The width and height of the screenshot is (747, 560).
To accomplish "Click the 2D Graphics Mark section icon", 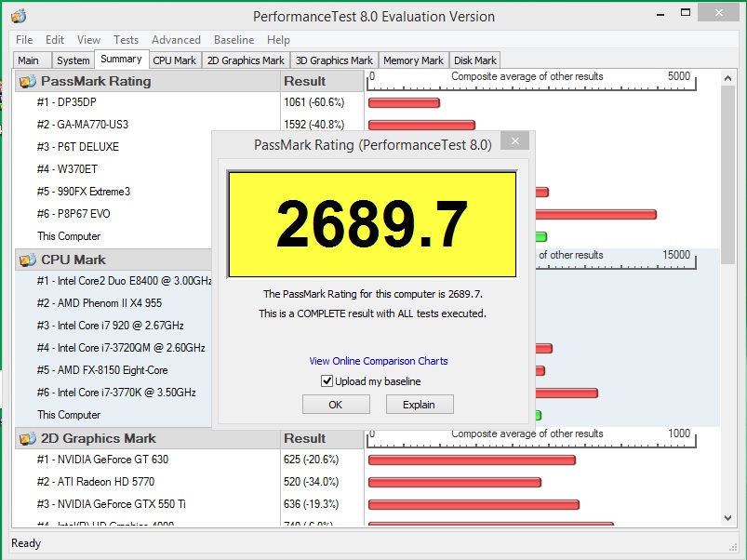I will pos(27,438).
